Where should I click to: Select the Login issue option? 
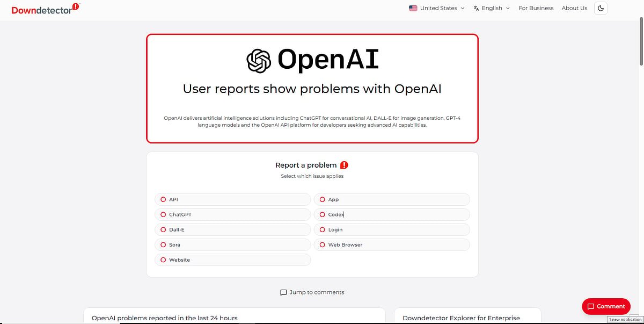pyautogui.click(x=392, y=229)
